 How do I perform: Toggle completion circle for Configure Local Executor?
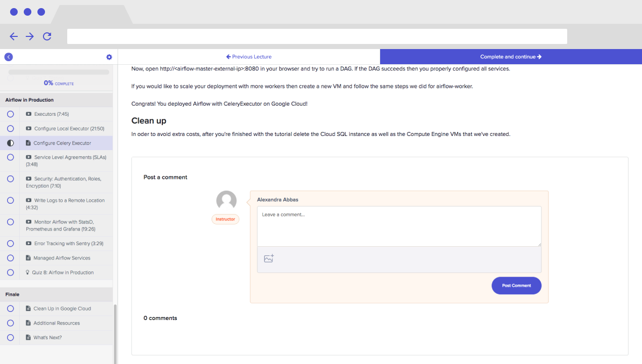coord(11,128)
